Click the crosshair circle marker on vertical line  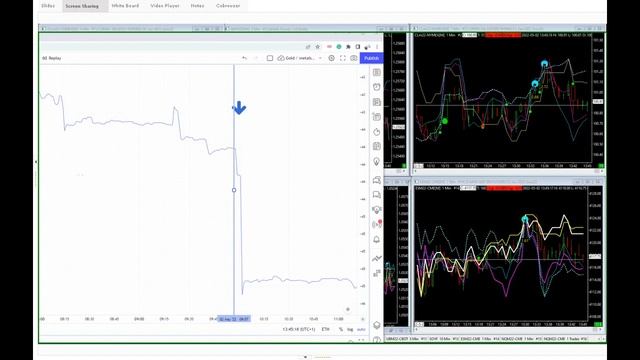[x=234, y=190]
